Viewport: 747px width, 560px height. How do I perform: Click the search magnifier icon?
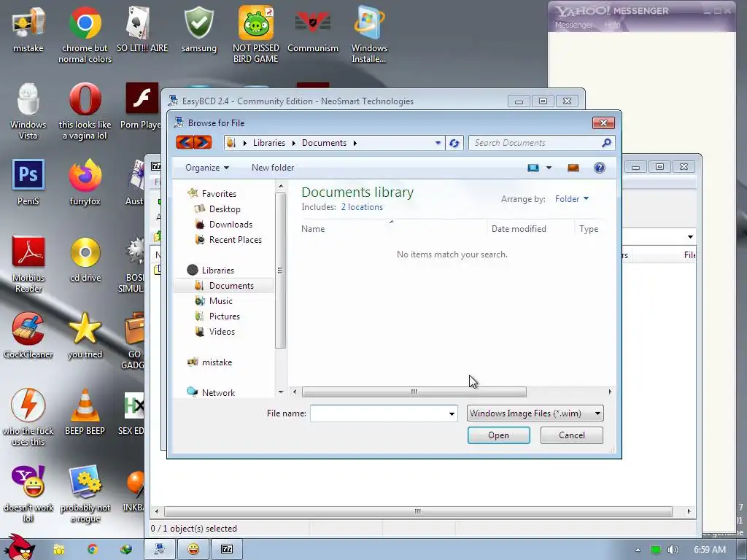(x=606, y=143)
